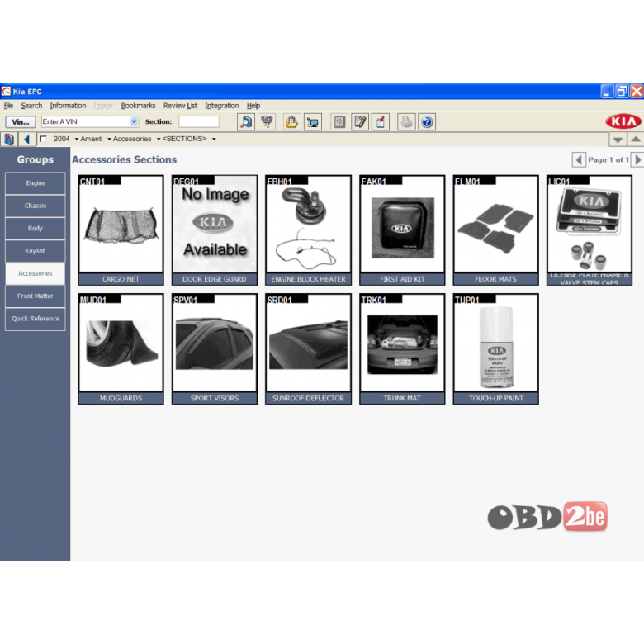Open the FIRST AID KIT section thumbnail
The image size is (644, 644).
coord(402,230)
